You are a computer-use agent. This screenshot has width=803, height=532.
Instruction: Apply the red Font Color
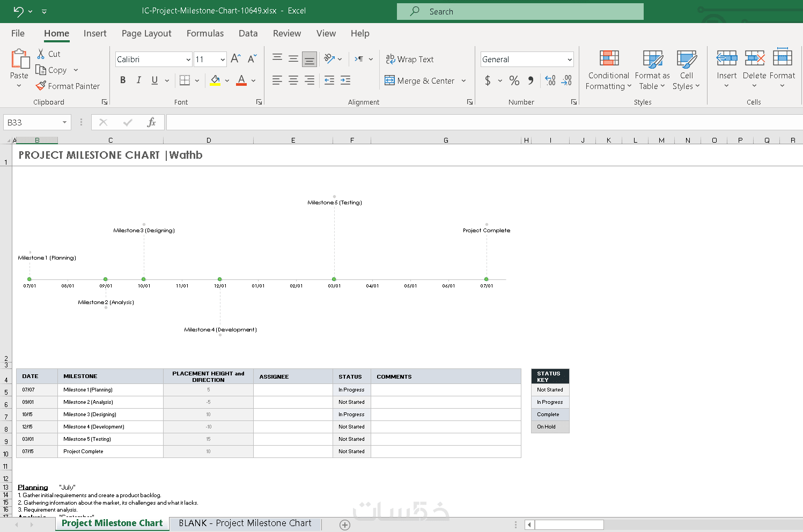(x=241, y=80)
